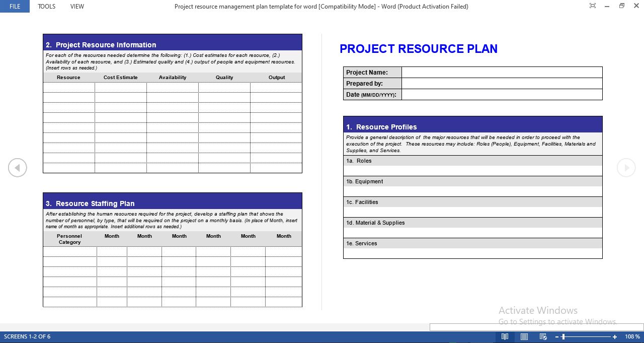Click the Project Name entry field
Image resolution: width=644 pixels, height=343 pixels.
pos(502,72)
